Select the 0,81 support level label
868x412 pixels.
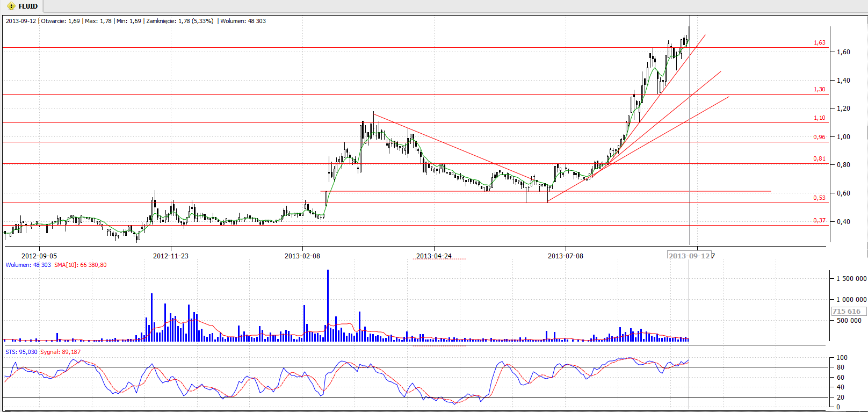pyautogui.click(x=819, y=159)
